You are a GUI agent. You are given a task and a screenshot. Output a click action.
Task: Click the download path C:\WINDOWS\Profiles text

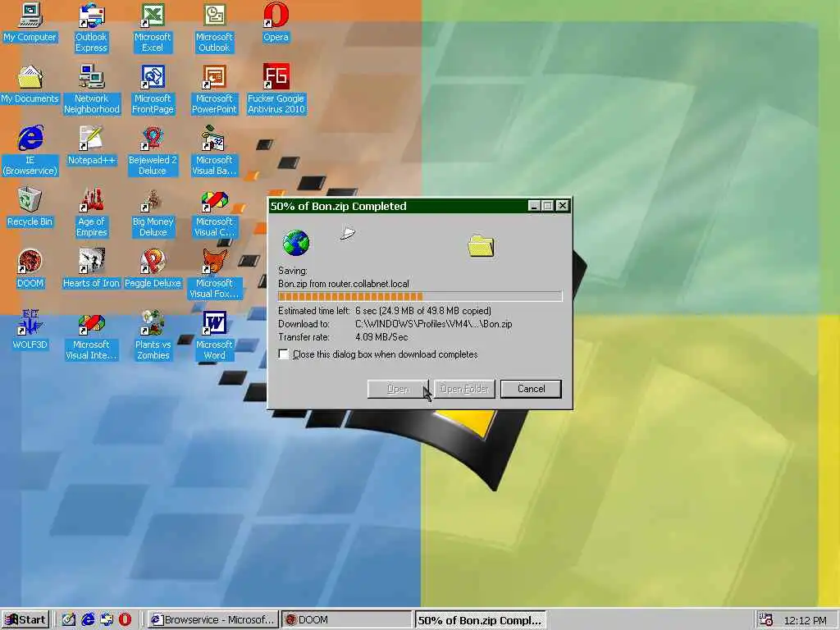[x=433, y=324]
